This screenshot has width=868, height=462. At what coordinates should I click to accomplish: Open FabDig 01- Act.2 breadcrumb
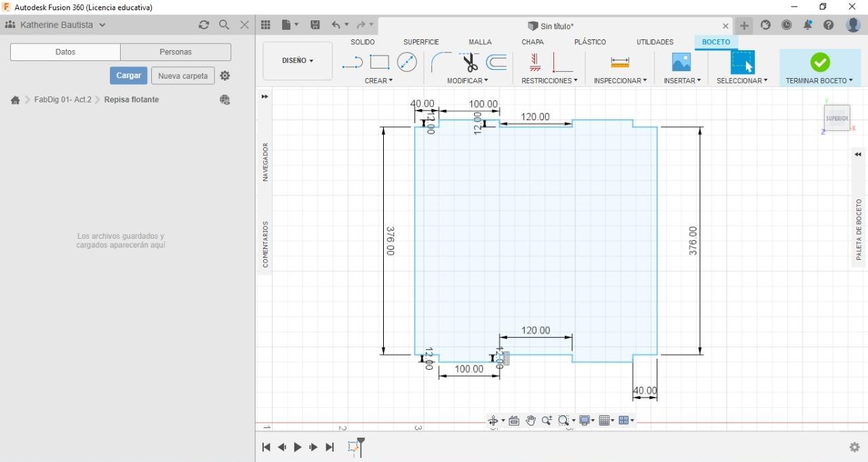pos(62,100)
